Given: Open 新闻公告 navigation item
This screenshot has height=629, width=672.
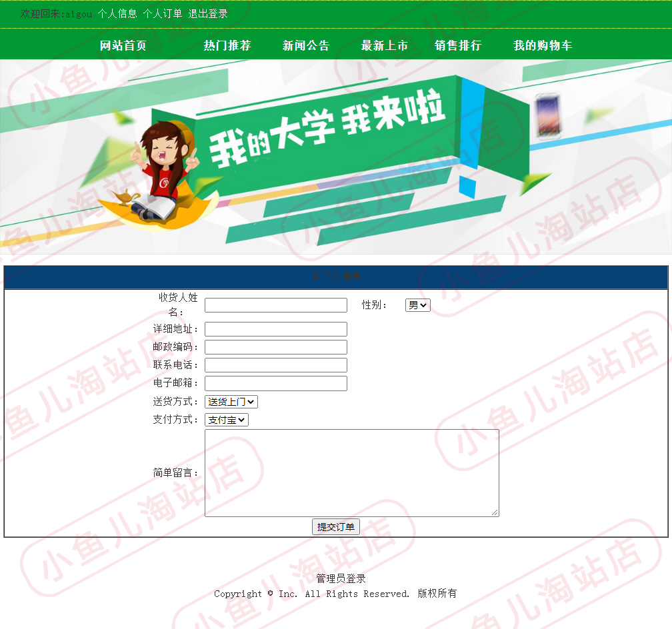Looking at the screenshot, I should [x=306, y=45].
